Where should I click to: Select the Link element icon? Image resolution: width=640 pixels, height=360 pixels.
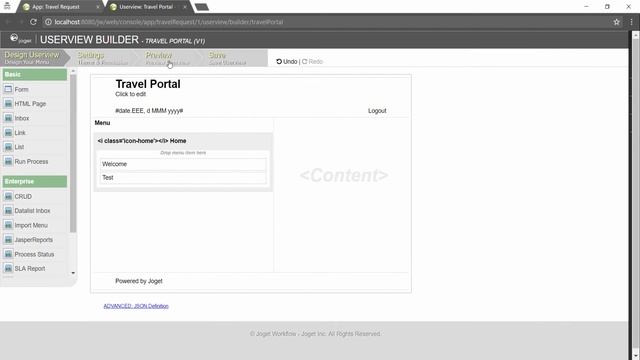[x=8, y=133]
